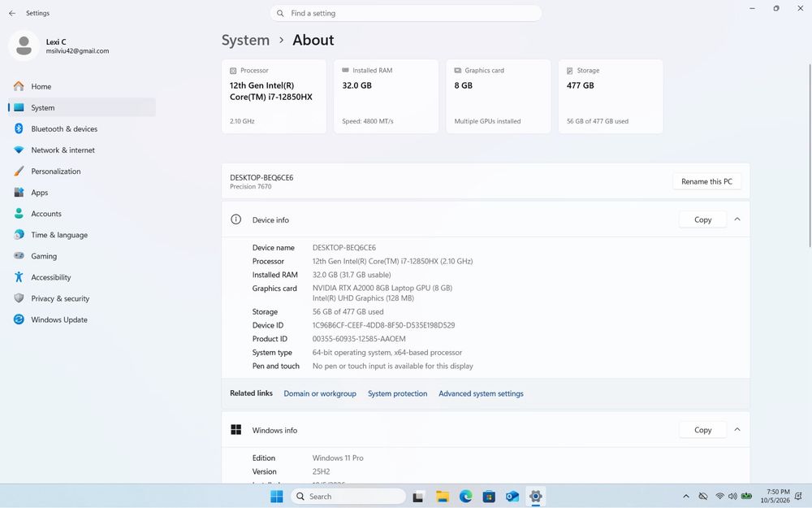Focus the Find a setting search box
812x508 pixels.
click(x=405, y=14)
